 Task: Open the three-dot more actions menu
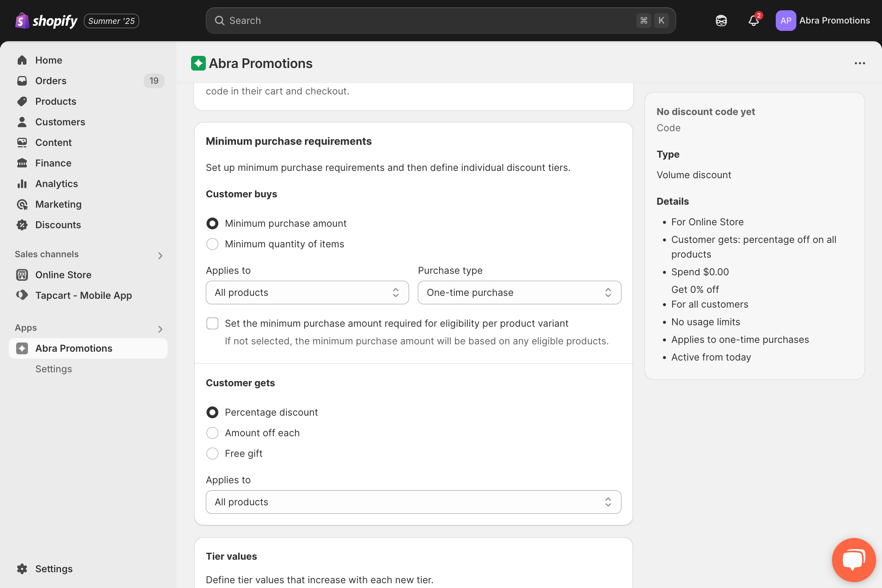pos(860,63)
